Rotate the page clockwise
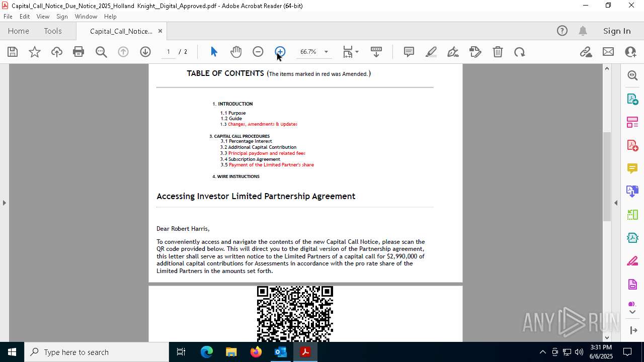This screenshot has height=362, width=644. tap(520, 52)
